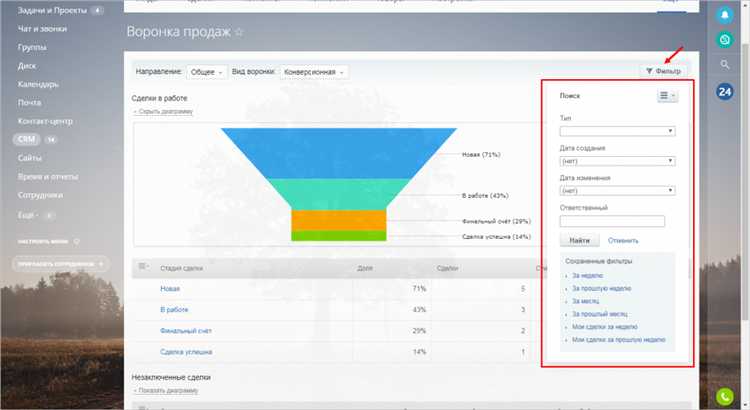750x410 pixels.
Task: Click the page vertical scrollbar
Action: point(745,182)
